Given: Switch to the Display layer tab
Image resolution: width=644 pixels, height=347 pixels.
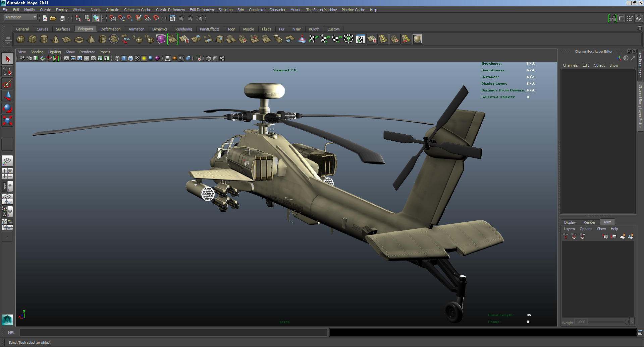Looking at the screenshot, I should point(570,222).
